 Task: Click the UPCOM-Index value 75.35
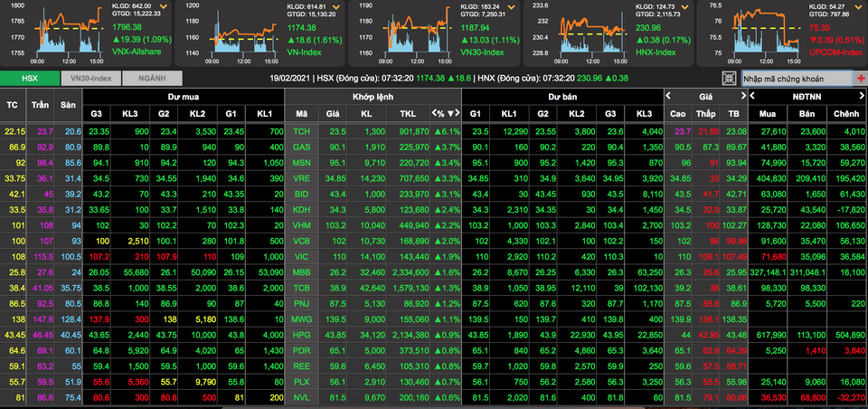pos(819,27)
